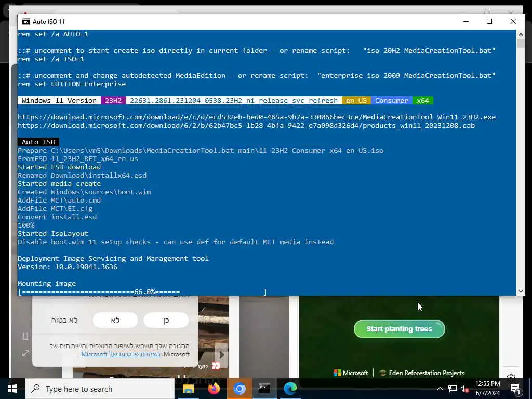This screenshot has height=399, width=532.
Task: Click the Auto ISO 11 console title icon
Action: click(26, 22)
